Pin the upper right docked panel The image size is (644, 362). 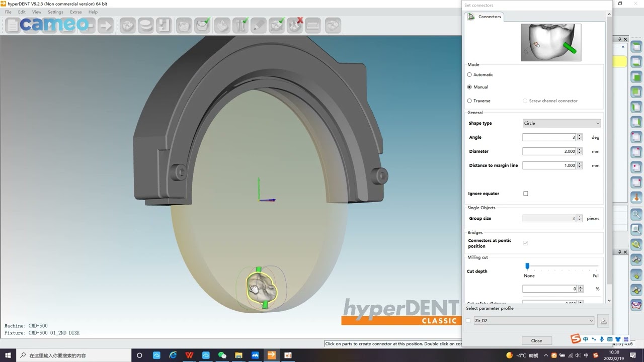(x=620, y=39)
